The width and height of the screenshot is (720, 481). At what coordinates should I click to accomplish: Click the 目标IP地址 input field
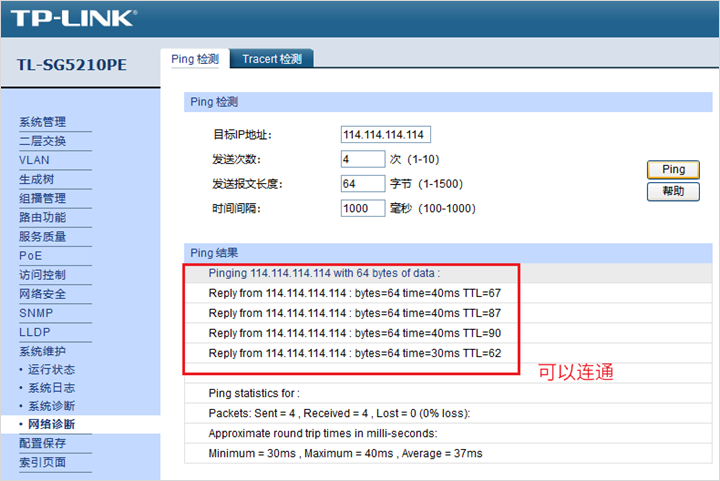click(386, 134)
